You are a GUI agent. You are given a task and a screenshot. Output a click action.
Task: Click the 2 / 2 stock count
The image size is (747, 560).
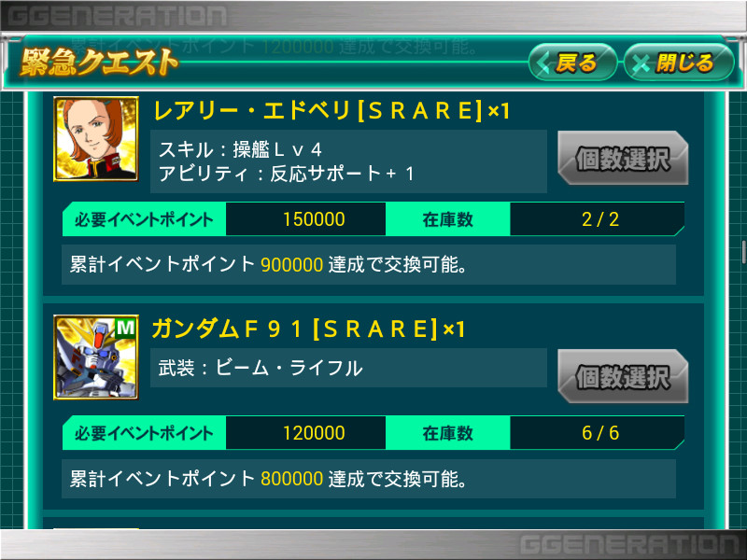(600, 219)
